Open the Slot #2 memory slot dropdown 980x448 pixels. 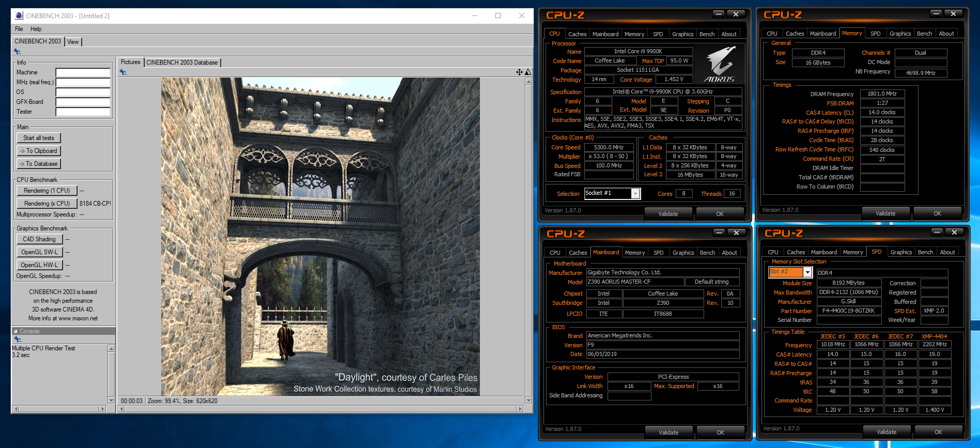(x=807, y=272)
